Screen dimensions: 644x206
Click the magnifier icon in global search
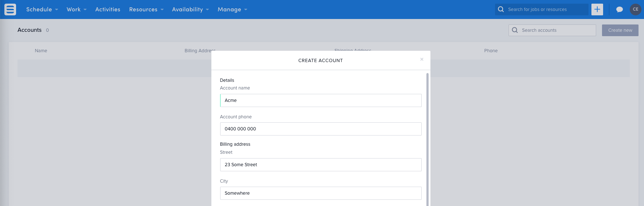coord(501,9)
